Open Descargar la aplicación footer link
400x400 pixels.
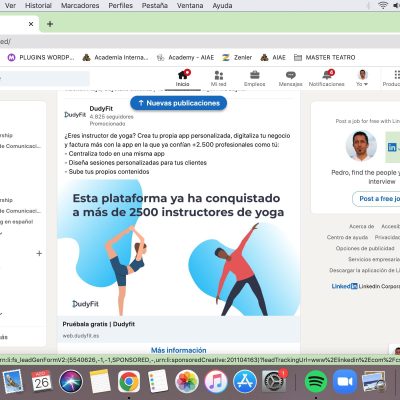[x=365, y=270]
